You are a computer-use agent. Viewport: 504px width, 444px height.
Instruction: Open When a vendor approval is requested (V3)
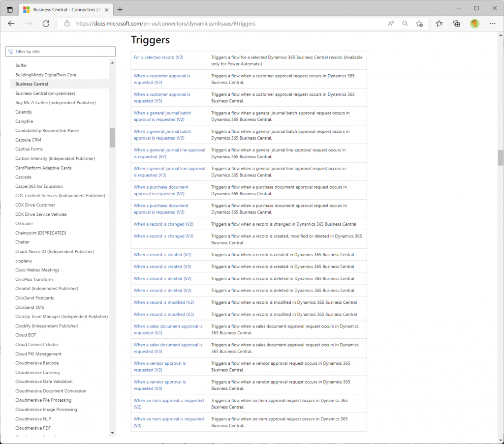click(x=160, y=385)
